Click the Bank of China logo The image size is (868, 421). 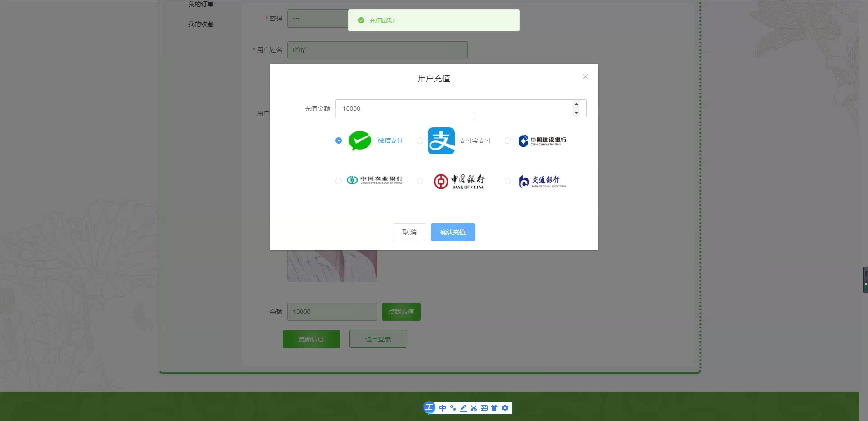point(459,181)
